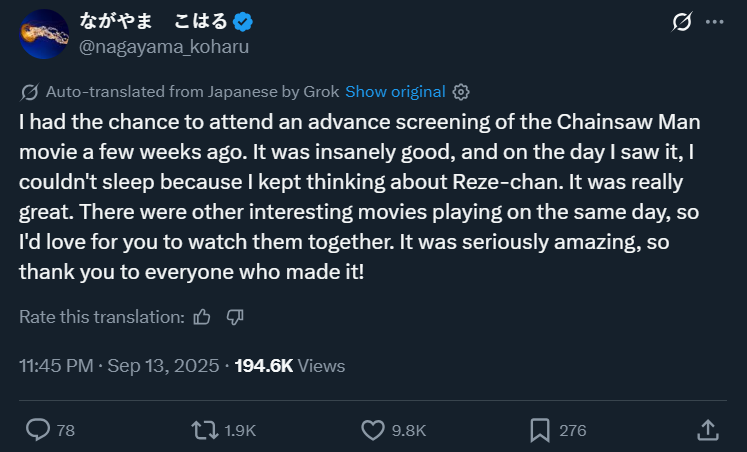Open the Grok icon at top right

point(684,22)
